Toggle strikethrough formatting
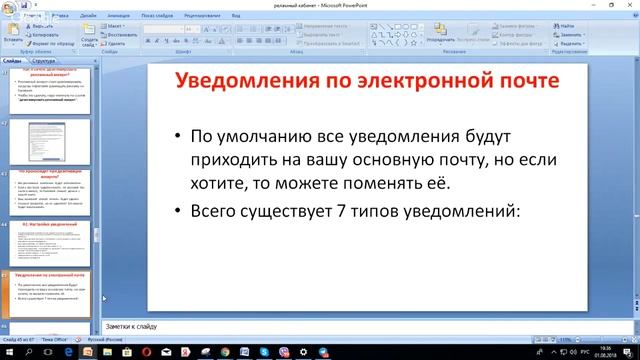 pyautogui.click(x=176, y=41)
